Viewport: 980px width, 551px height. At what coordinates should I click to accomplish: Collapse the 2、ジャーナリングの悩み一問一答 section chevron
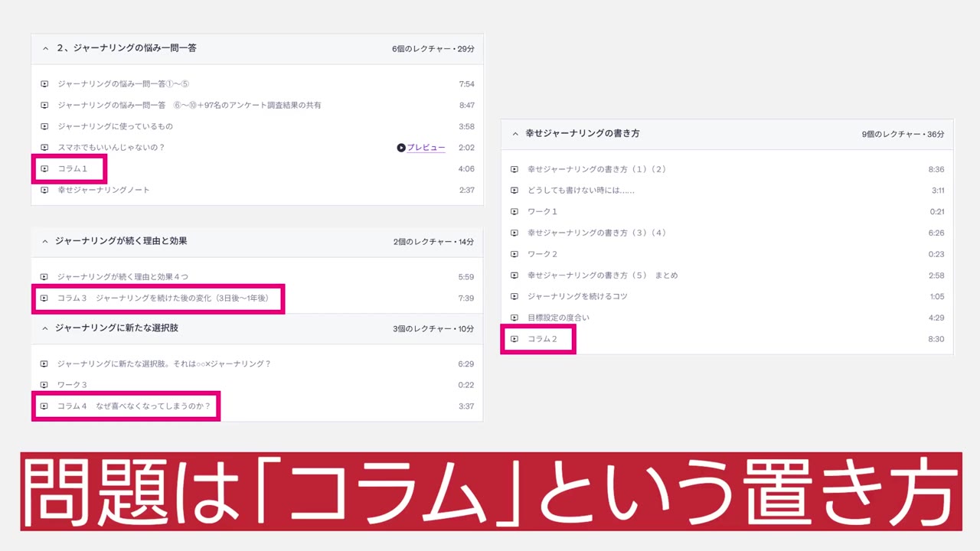45,48
